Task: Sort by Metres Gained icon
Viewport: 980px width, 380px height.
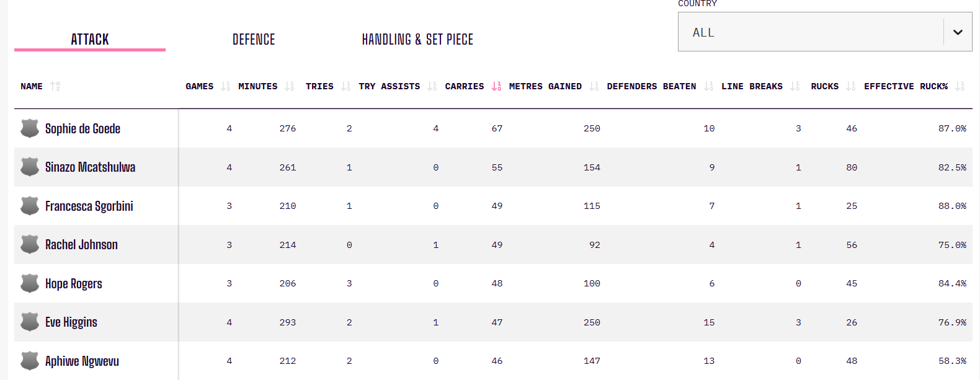Action: pos(594,86)
